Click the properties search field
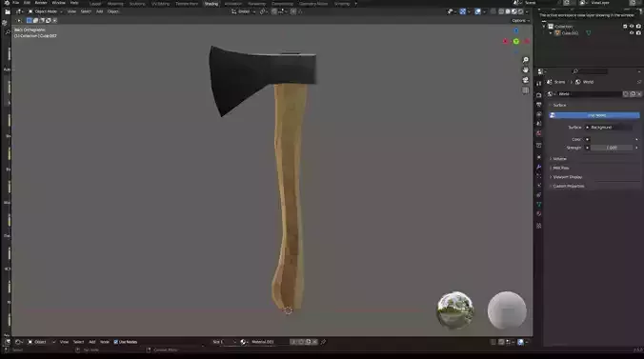This screenshot has height=359, width=644. (590, 71)
